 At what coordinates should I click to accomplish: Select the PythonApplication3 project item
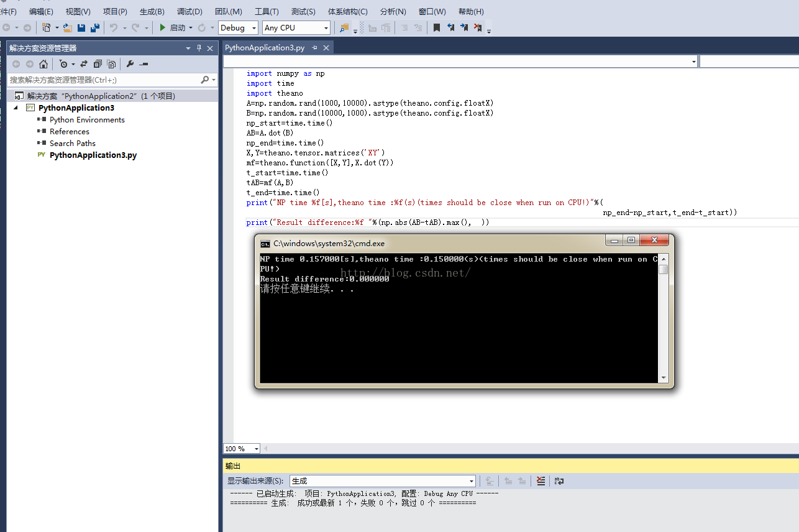point(76,108)
